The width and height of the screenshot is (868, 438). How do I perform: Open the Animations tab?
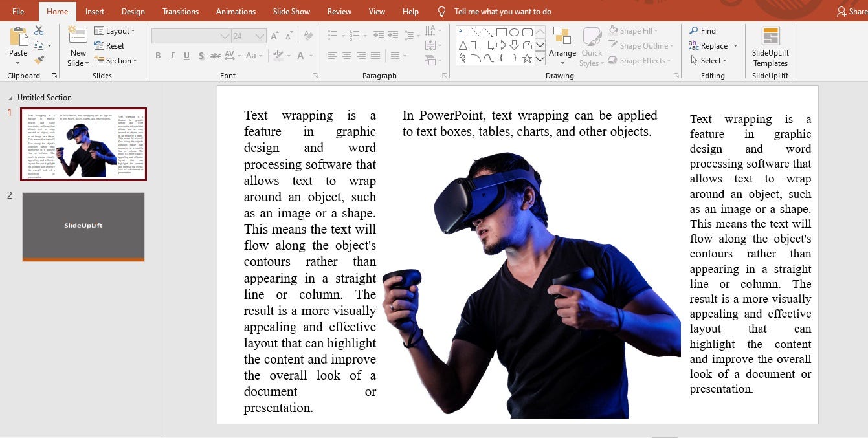pyautogui.click(x=236, y=12)
